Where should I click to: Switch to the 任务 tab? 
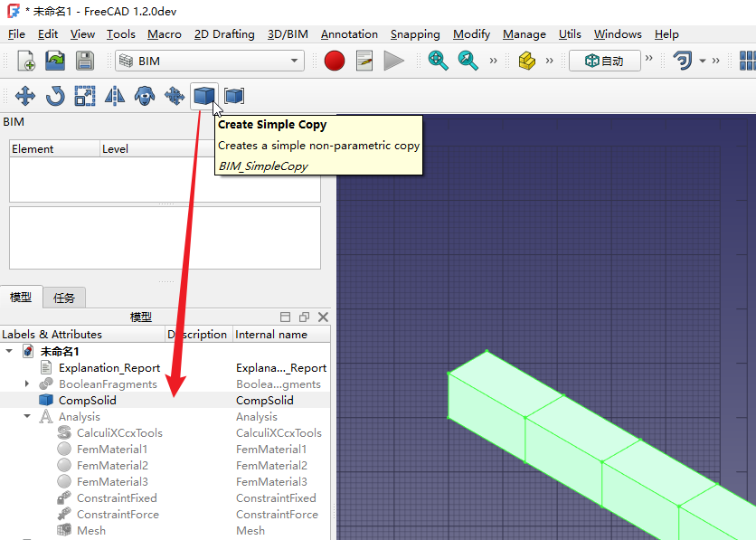[x=64, y=297]
